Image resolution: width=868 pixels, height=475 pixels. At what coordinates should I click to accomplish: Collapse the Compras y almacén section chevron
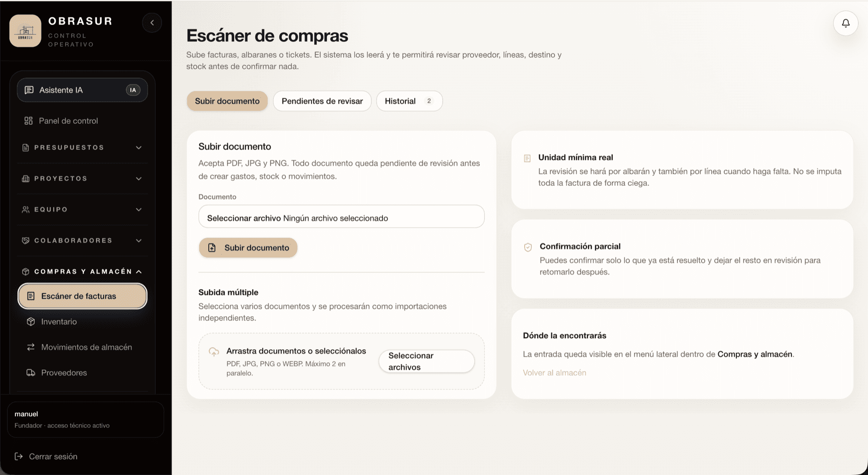point(139,271)
